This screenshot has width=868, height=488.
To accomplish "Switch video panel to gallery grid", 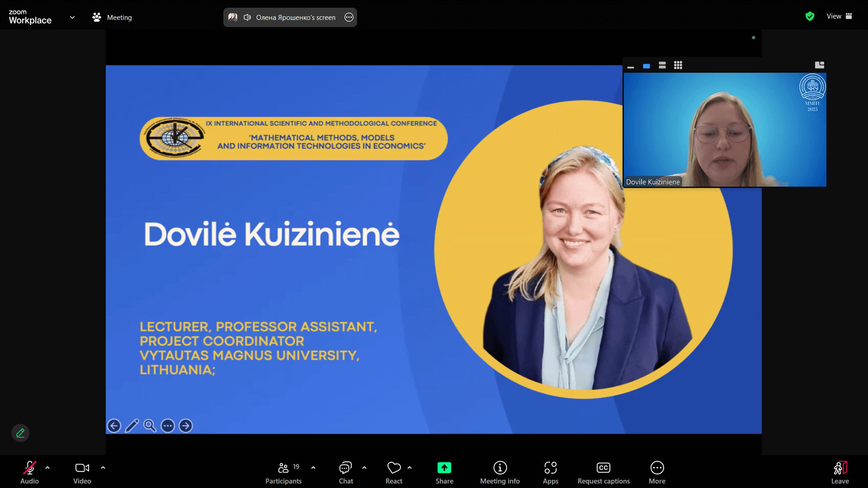I will [678, 65].
